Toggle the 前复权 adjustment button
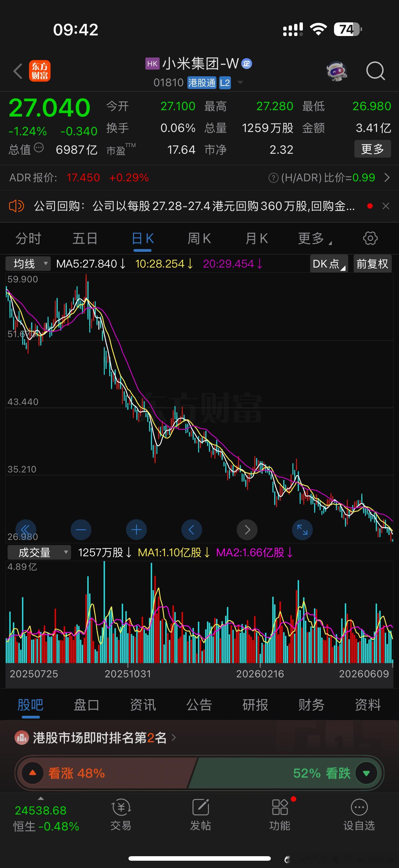The image size is (399, 868). tap(372, 264)
